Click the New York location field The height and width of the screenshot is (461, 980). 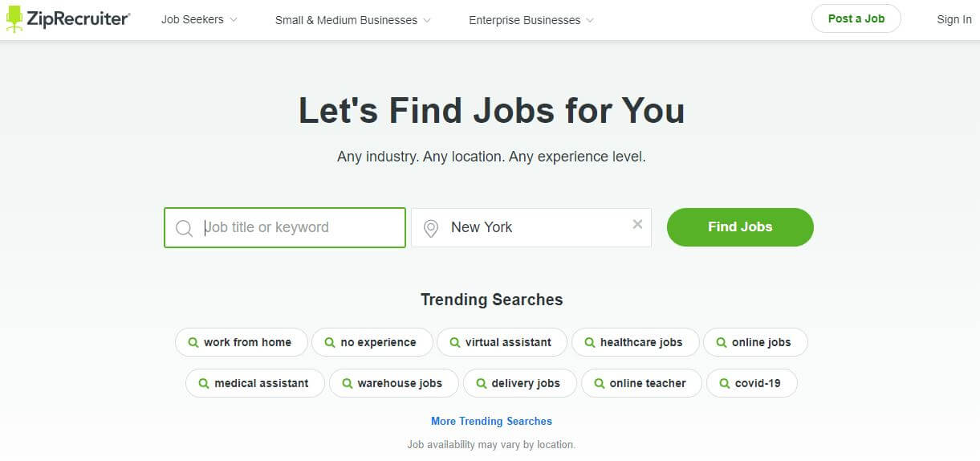[531, 227]
